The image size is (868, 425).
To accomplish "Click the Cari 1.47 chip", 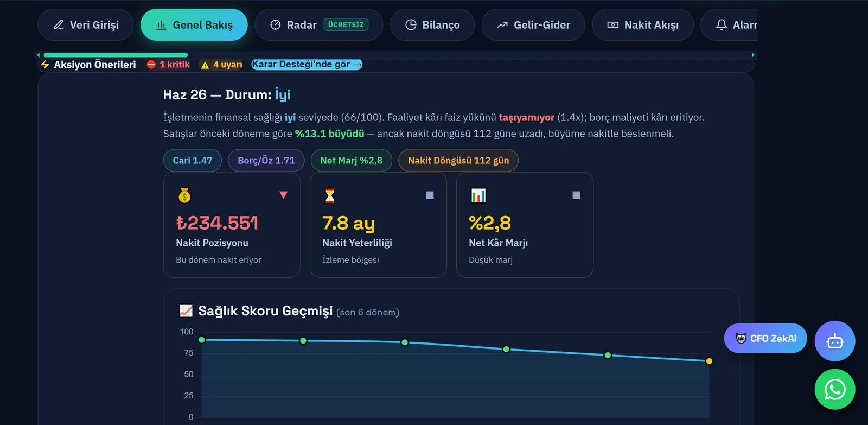I will (193, 161).
